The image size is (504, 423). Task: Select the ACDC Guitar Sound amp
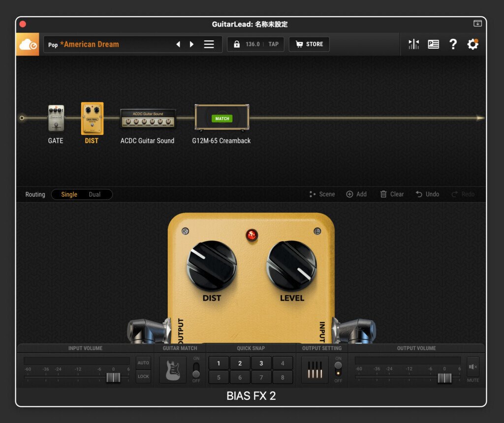[148, 119]
